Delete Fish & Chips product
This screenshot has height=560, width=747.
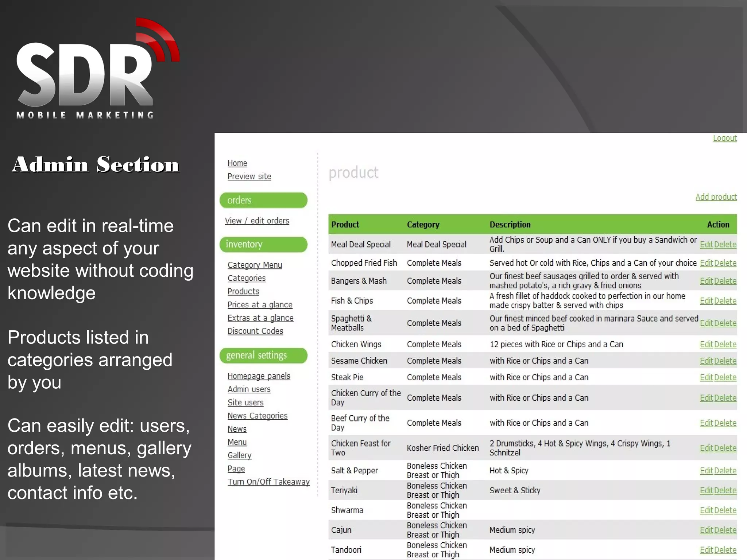click(x=725, y=301)
